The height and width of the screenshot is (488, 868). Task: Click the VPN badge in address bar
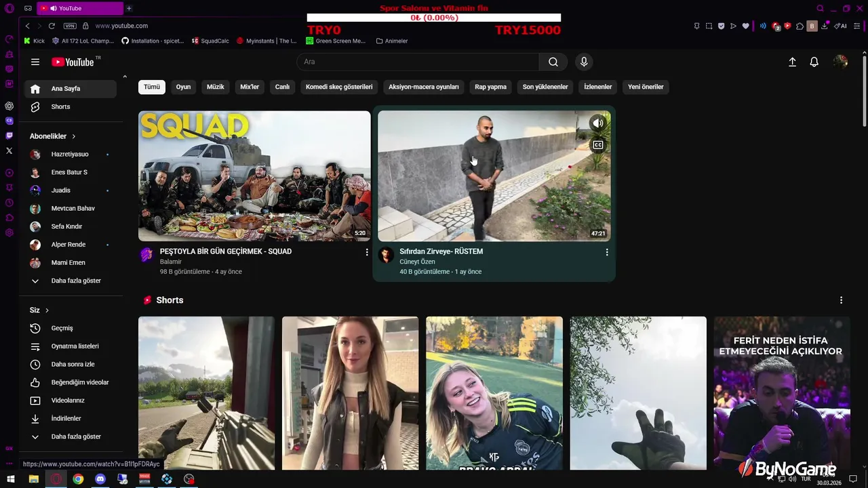(70, 26)
